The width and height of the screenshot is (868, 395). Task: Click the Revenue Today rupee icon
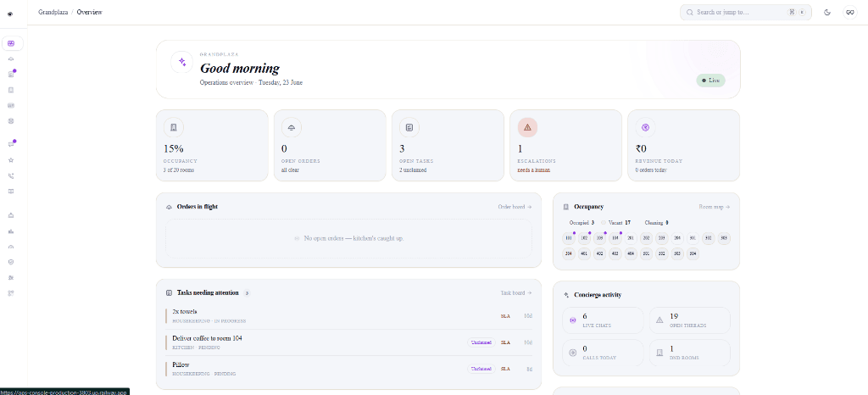point(645,128)
